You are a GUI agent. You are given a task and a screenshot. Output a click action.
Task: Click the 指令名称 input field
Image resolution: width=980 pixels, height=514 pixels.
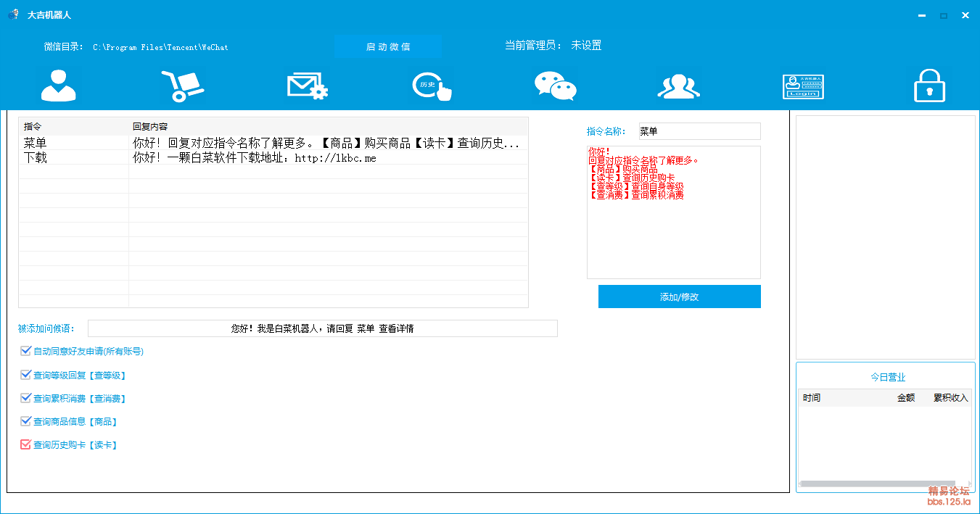click(x=699, y=131)
